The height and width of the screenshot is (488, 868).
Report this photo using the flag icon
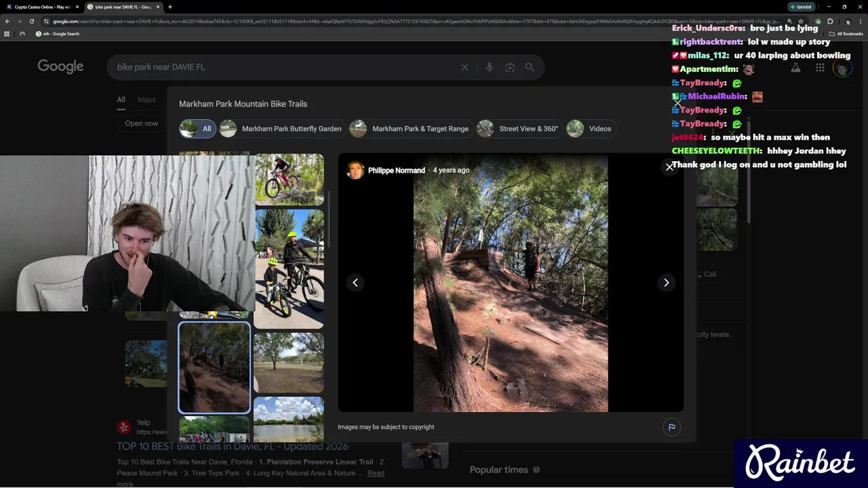coord(671,427)
